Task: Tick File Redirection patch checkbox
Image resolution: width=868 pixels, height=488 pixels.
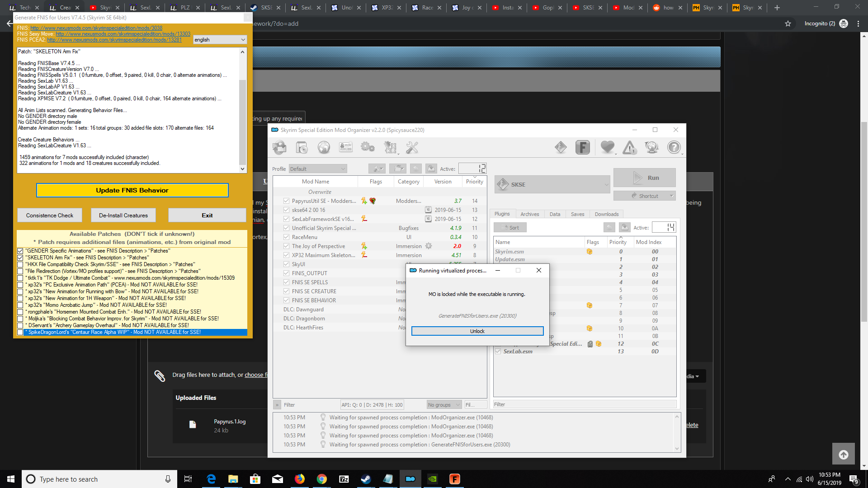Action: click(x=20, y=271)
